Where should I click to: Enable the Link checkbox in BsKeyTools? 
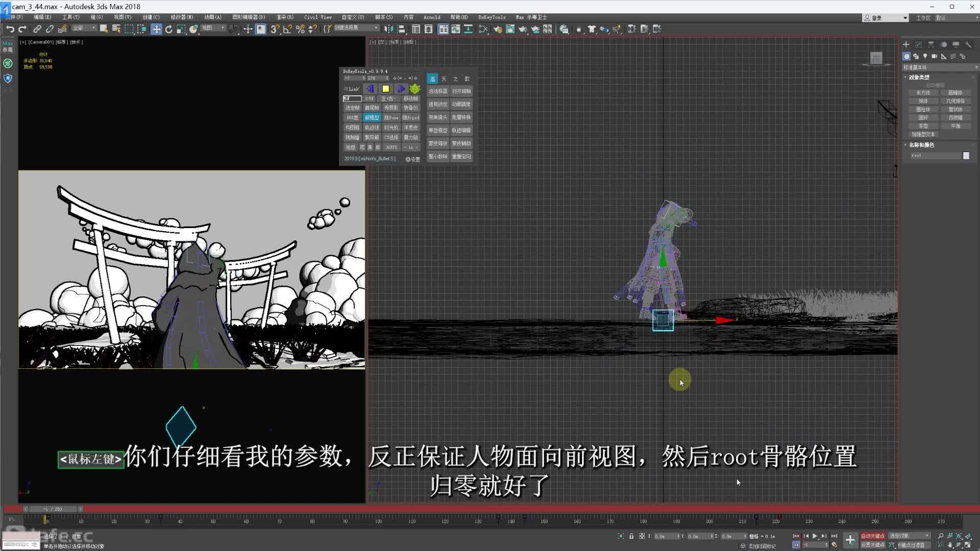346,89
